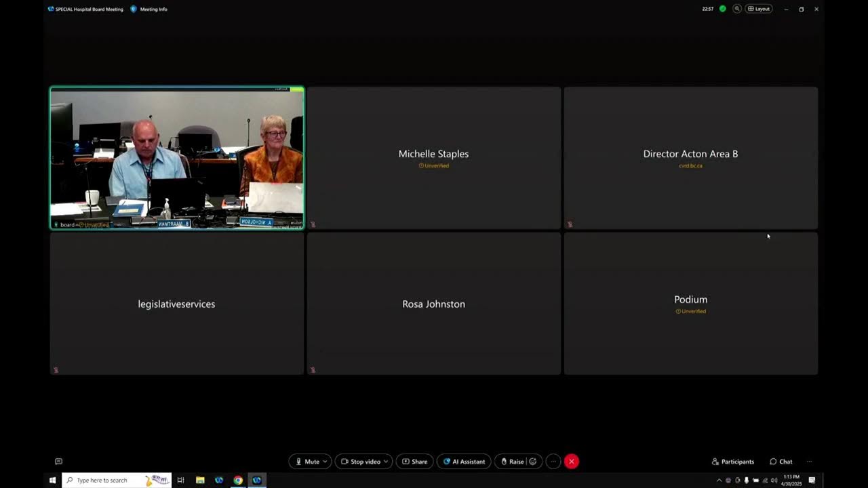The height and width of the screenshot is (488, 868).
Task: Select Michelle Staples participant tile
Action: click(434, 158)
